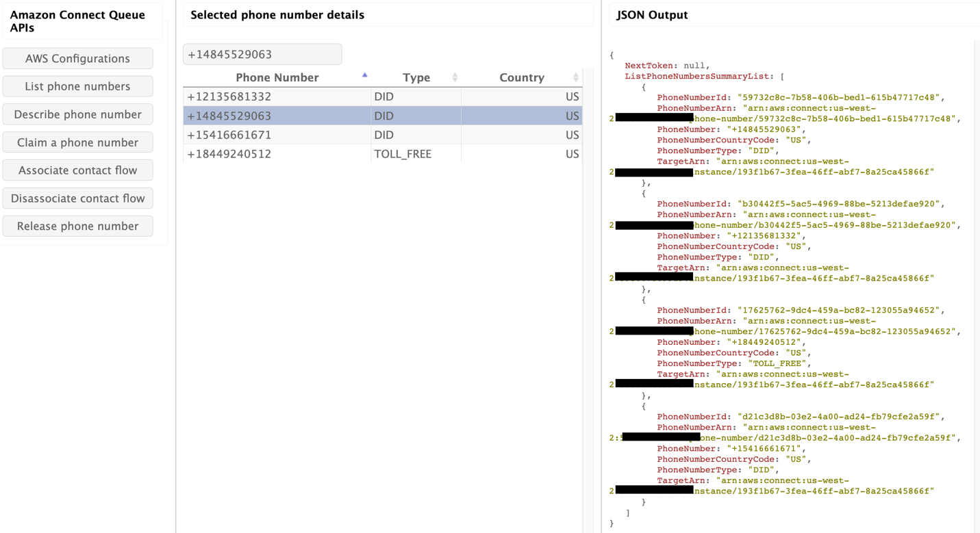Select phone number +14845529063 row
The height and width of the screenshot is (533, 980).
point(383,116)
